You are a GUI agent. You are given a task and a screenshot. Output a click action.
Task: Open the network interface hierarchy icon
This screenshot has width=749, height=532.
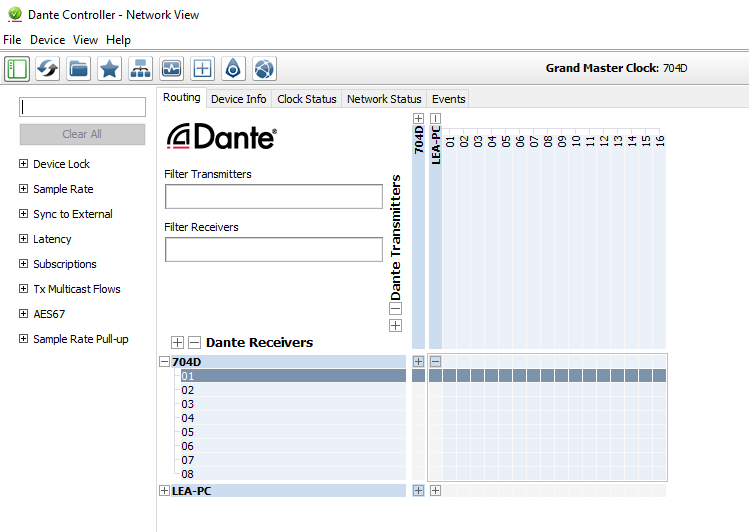140,69
